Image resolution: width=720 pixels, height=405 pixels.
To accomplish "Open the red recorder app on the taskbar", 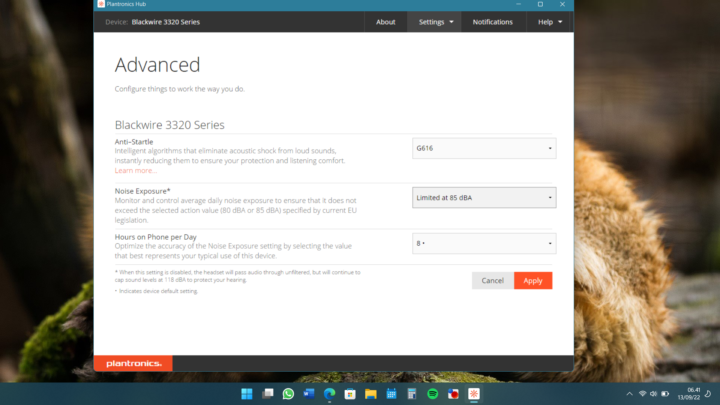I will pos(453,394).
